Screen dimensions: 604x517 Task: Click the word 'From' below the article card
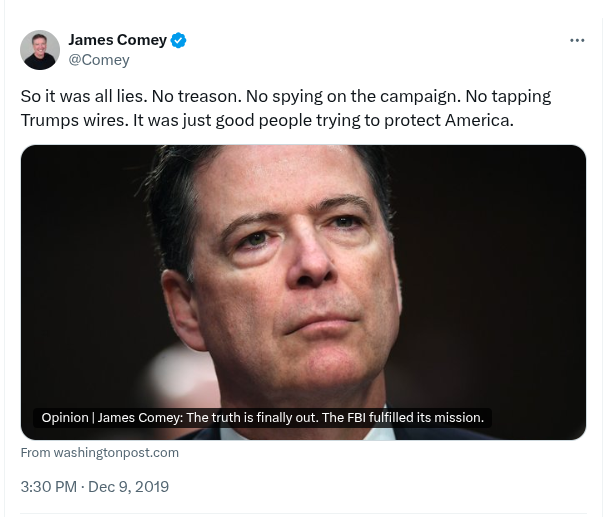[x=35, y=452]
